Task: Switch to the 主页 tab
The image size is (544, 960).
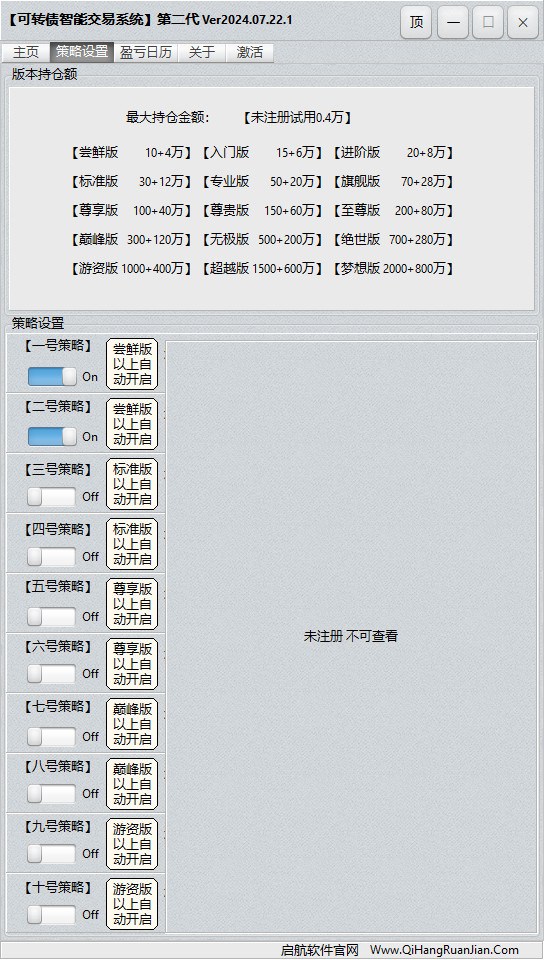Action: 26,53
